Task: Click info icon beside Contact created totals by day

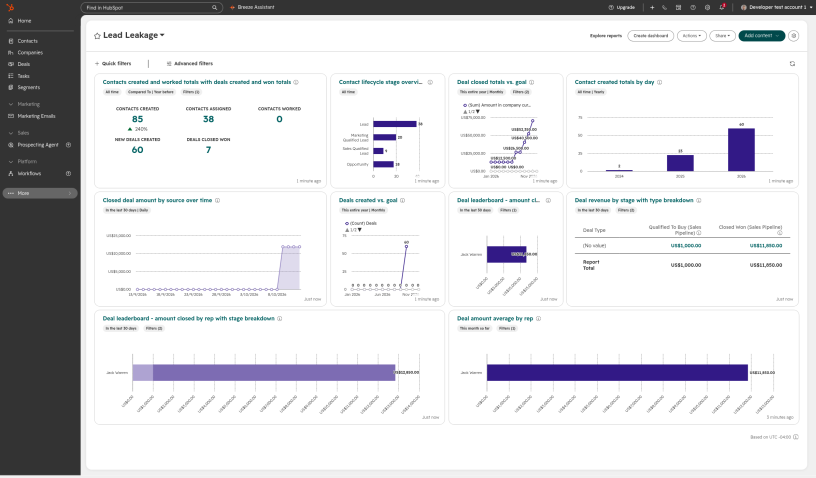Action: [659, 82]
